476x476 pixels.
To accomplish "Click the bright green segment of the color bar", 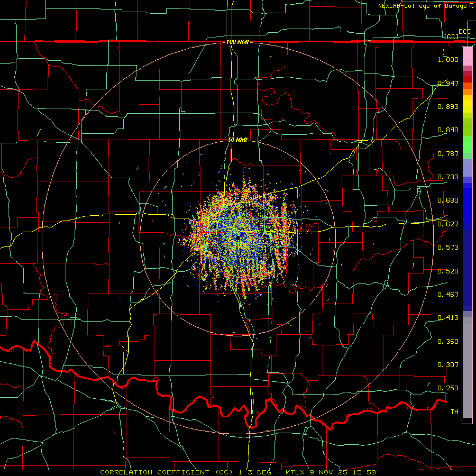I will click(467, 145).
